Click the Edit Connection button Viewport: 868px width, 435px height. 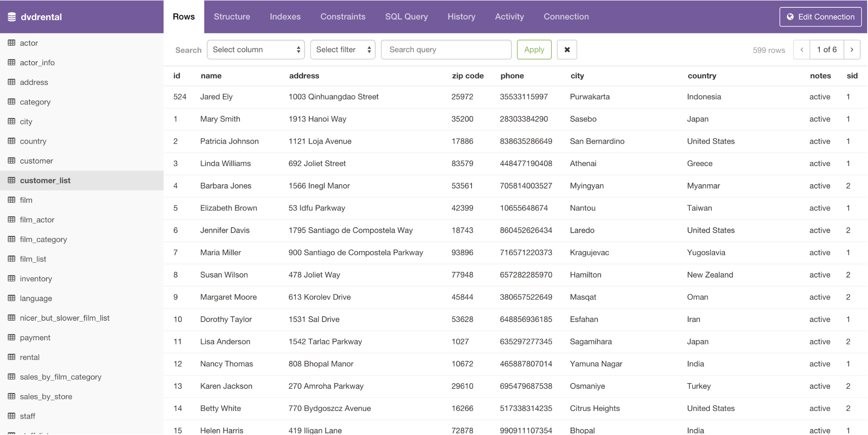coord(820,17)
